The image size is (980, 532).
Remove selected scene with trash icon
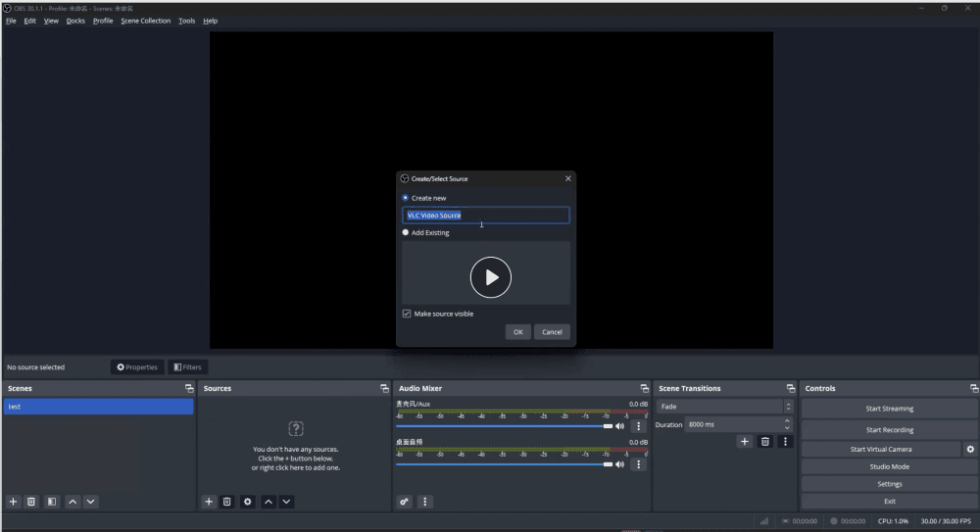click(x=31, y=502)
